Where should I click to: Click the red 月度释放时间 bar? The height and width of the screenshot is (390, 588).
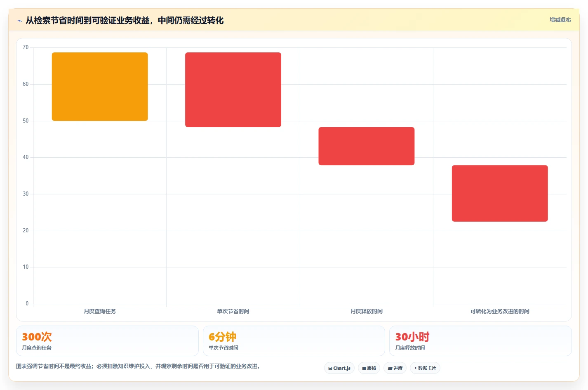click(367, 146)
